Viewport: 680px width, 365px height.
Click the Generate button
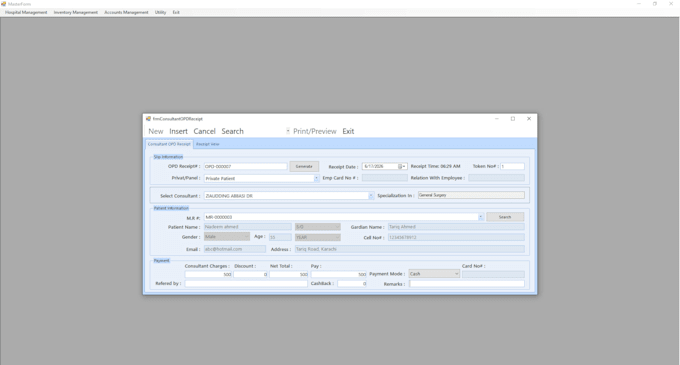(x=304, y=166)
